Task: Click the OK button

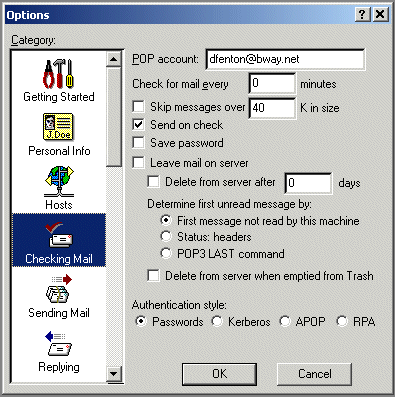Action: pyautogui.click(x=219, y=374)
